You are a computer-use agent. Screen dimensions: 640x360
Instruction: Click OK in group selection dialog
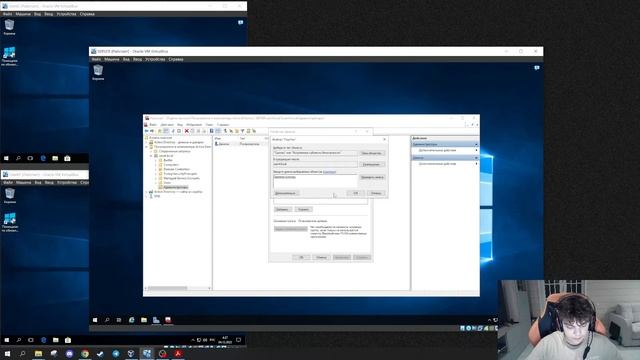click(356, 193)
